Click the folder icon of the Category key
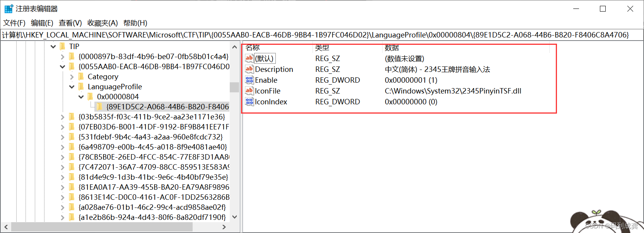644x233 pixels. pos(81,77)
